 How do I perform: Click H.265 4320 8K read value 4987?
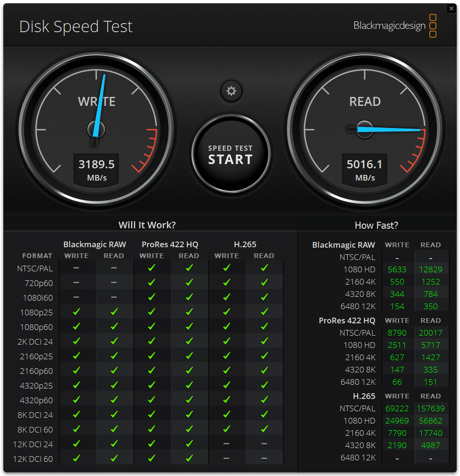point(431,445)
